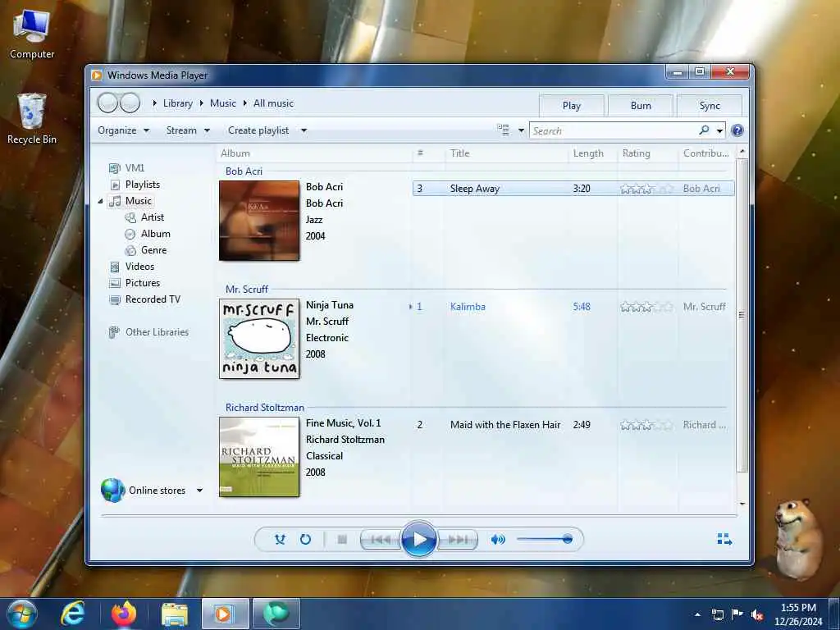Open Playlists in the navigation pane
The image size is (840, 630).
point(142,185)
